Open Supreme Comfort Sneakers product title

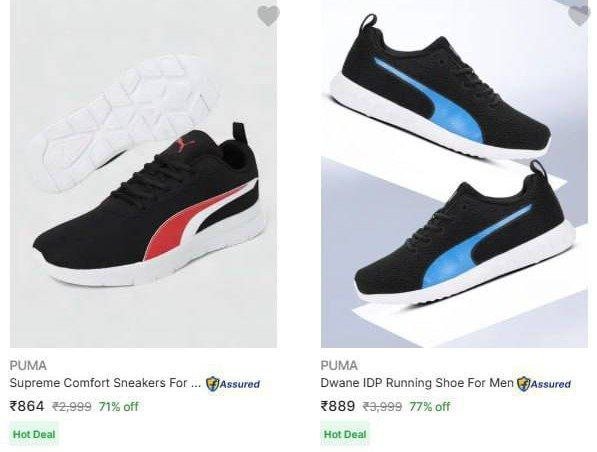point(105,383)
